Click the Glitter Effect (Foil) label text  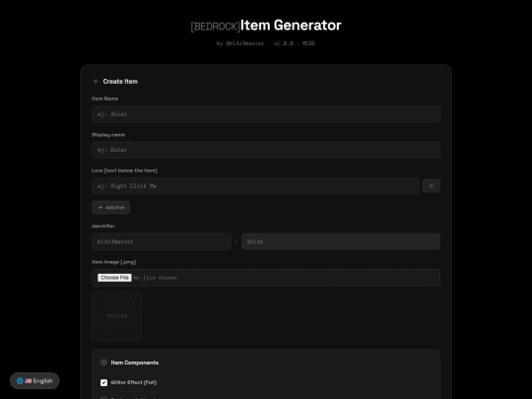tap(134, 382)
